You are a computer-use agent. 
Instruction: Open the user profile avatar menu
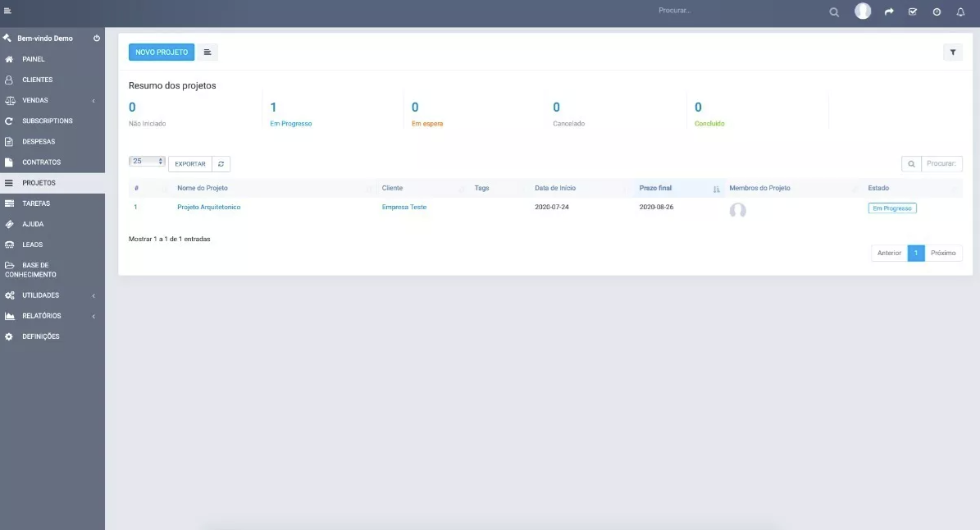pyautogui.click(x=862, y=11)
